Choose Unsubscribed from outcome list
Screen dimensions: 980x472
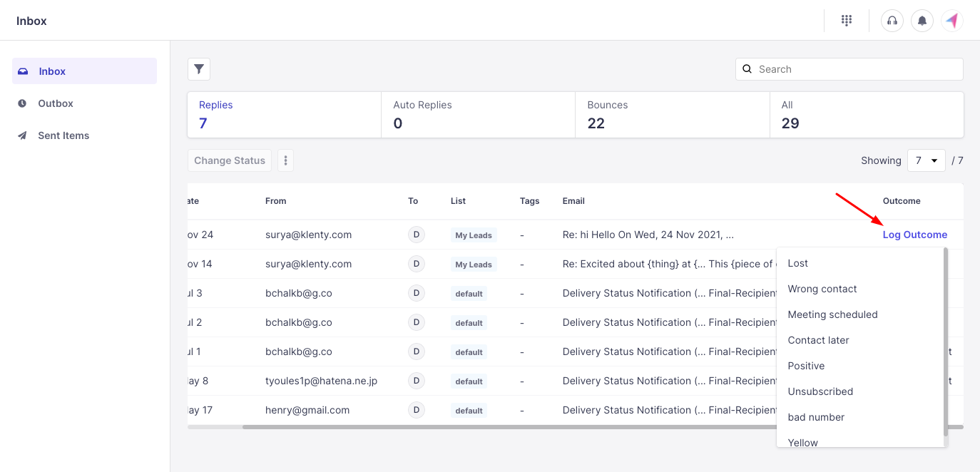(x=820, y=391)
